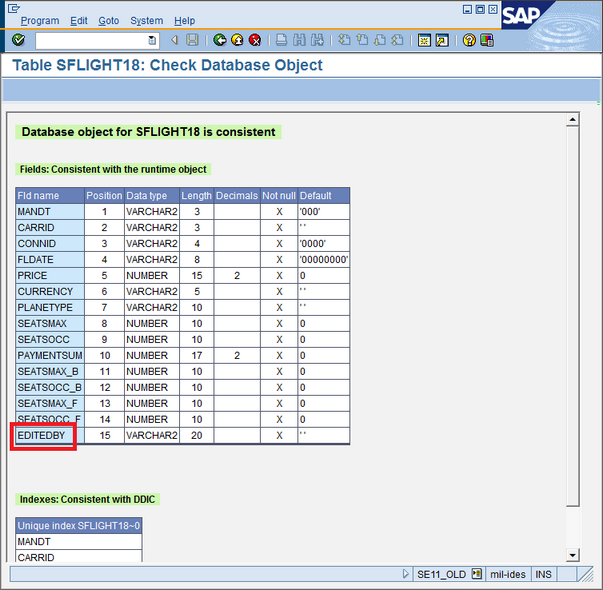Select the 'Decimals' column header
Screen dimensions: 603x590
tap(237, 195)
